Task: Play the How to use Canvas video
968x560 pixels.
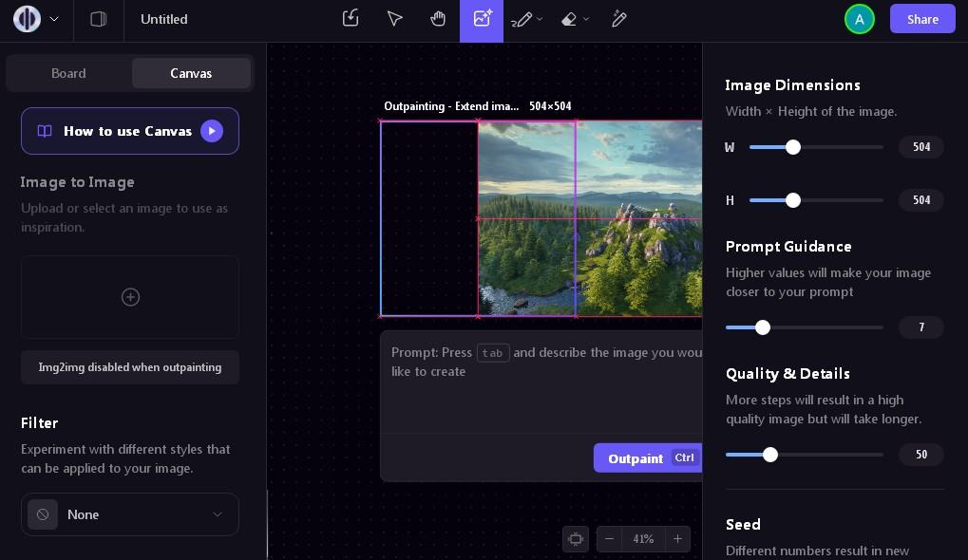Action: point(212,131)
